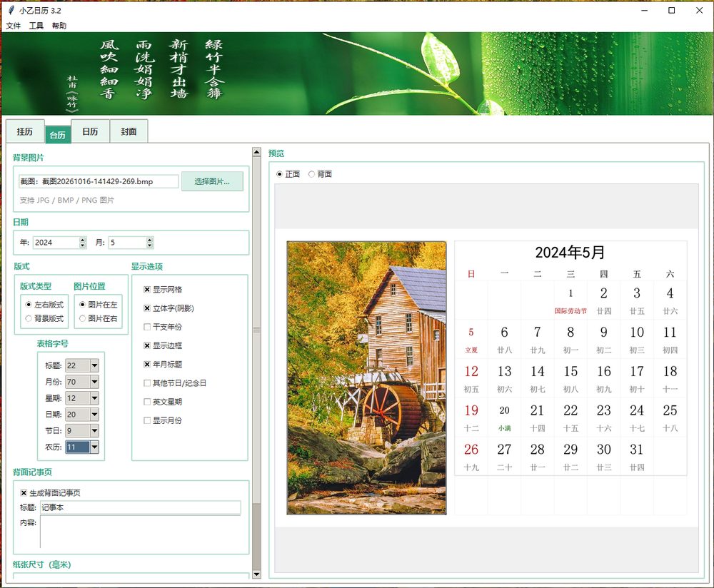Open the 工具 menu
Viewport: 714px width, 588px height.
[x=36, y=26]
